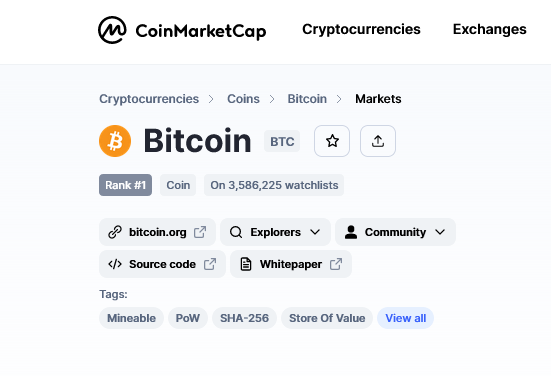The width and height of the screenshot is (551, 376).
Task: Add Bitcoin to watchlist with star icon
Action: 332,141
